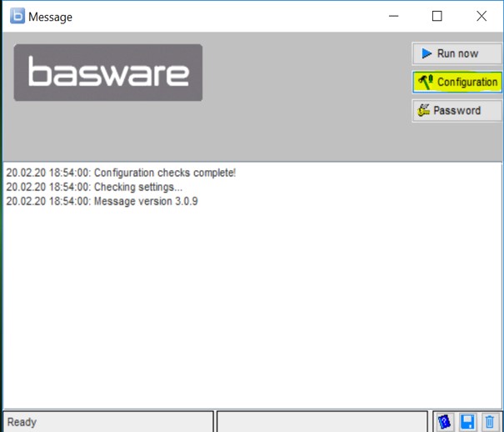Save the log using floppy disk icon
504x432 pixels.
(x=467, y=422)
